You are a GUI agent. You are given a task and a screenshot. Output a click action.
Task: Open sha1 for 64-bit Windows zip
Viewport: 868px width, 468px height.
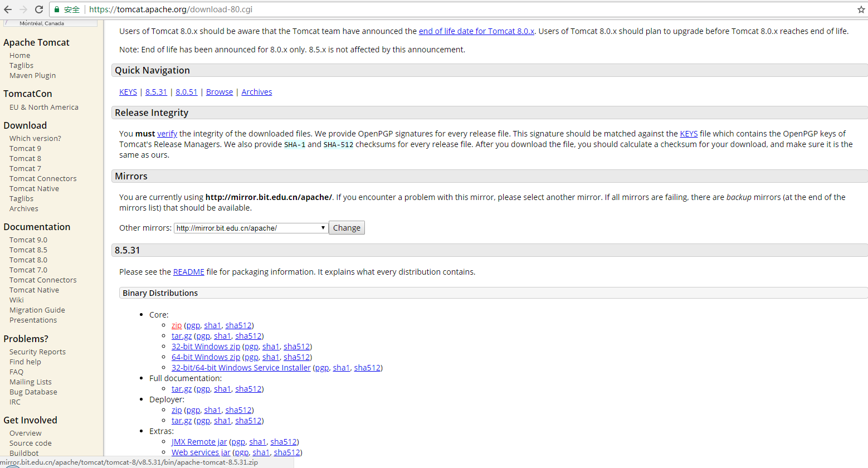tap(271, 357)
